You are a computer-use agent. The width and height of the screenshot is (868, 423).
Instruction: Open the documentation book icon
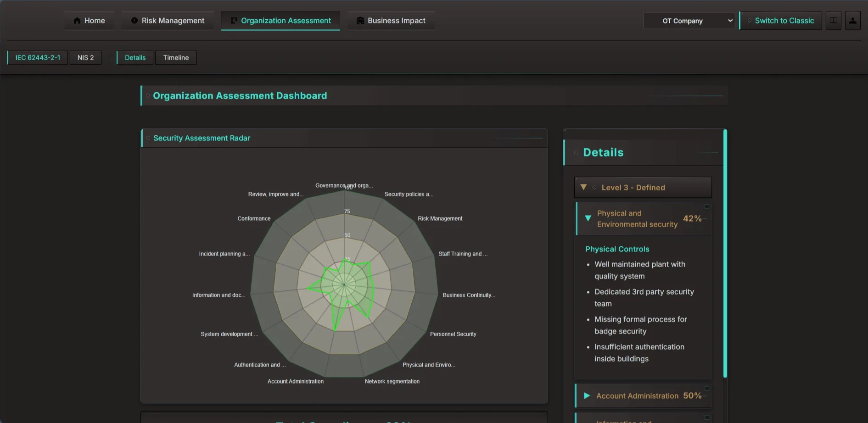pos(833,21)
